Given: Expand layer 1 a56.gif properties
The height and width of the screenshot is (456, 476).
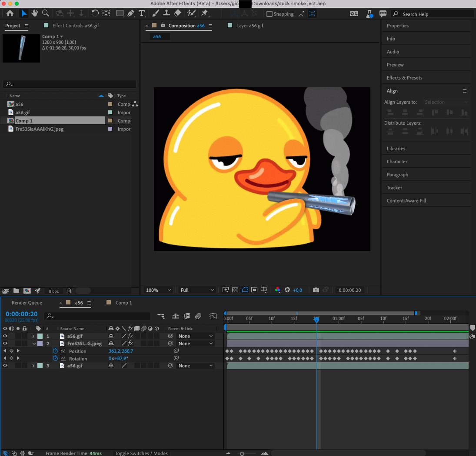Looking at the screenshot, I should [33, 336].
